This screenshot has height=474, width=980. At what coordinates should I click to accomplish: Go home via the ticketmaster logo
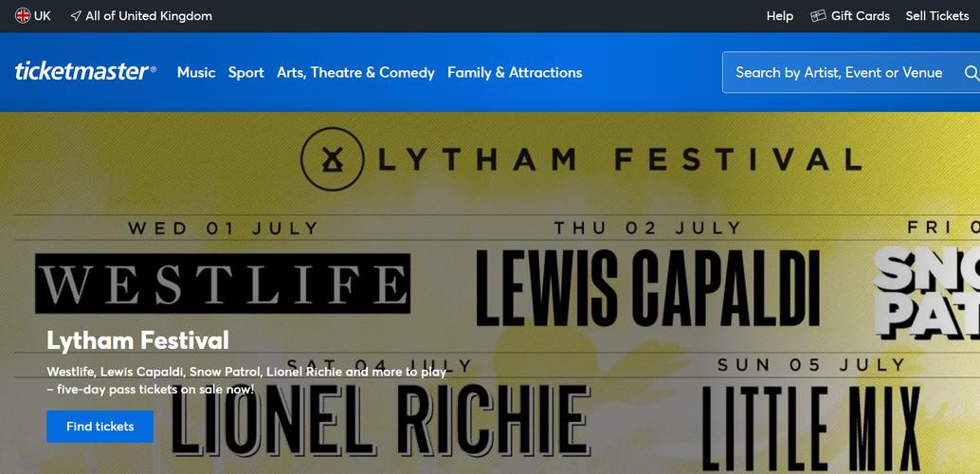[x=85, y=72]
